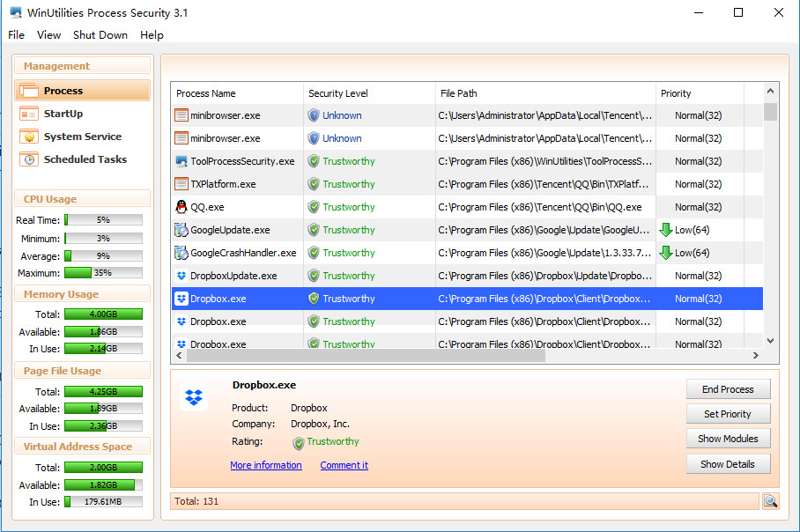Viewport: 800px width, 532px height.
Task: Select GoogleCrashHandler.exe process name
Action: click(243, 253)
